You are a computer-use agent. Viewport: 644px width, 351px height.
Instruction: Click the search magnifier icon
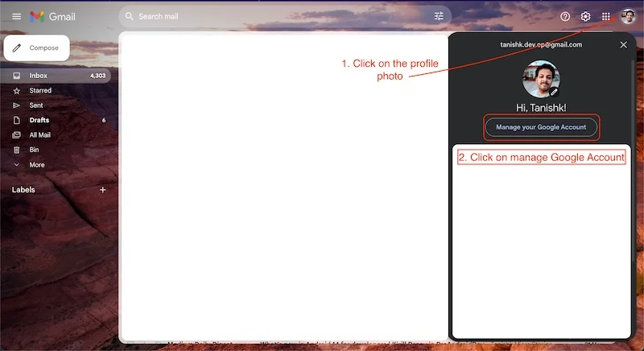(x=130, y=16)
